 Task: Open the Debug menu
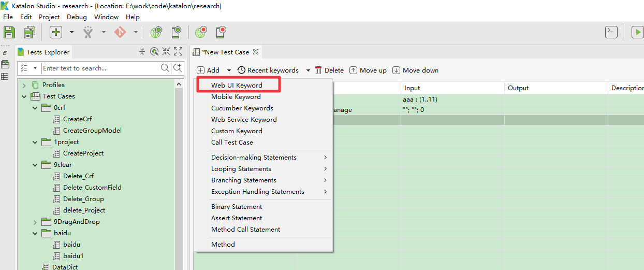[77, 17]
